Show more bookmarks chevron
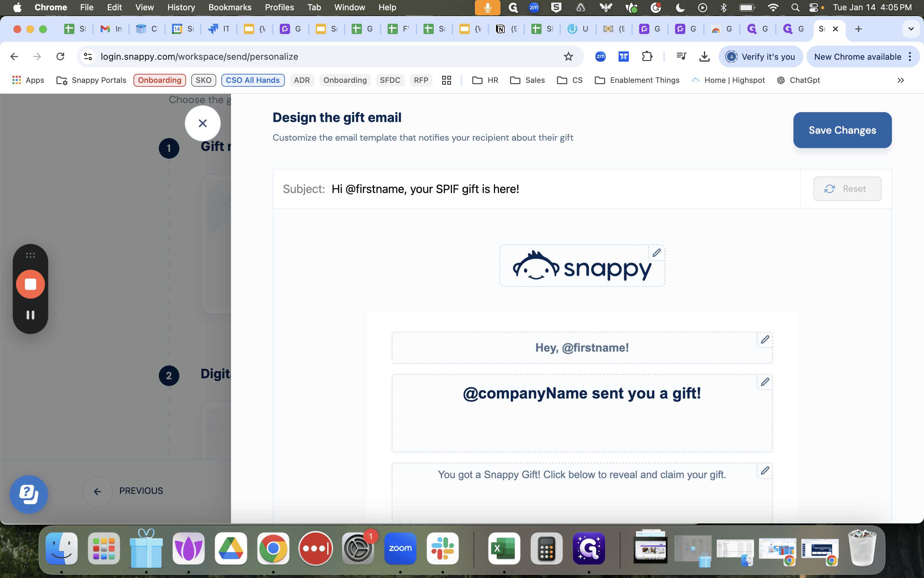 tap(901, 80)
